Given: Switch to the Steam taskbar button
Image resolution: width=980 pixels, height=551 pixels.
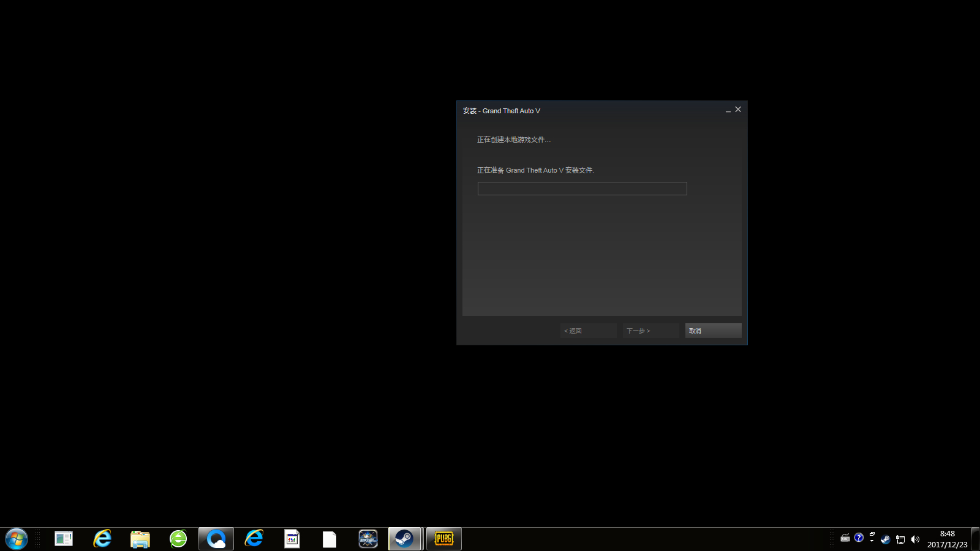Looking at the screenshot, I should pos(405,539).
